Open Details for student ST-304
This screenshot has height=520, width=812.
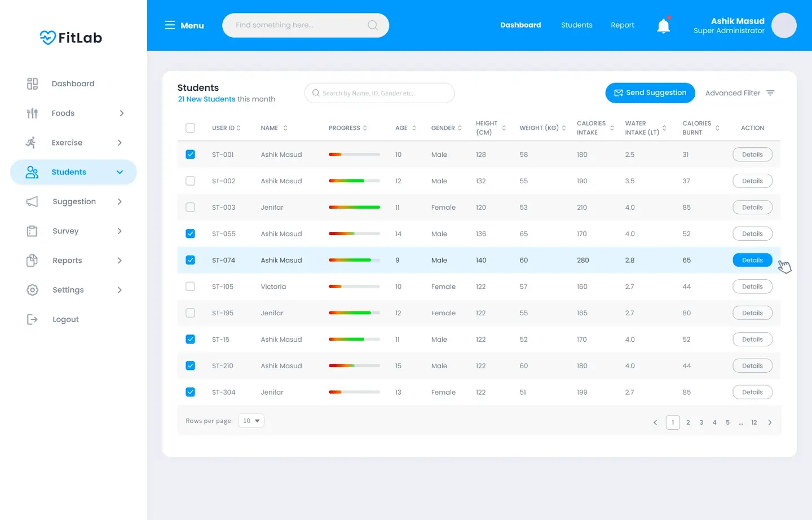pyautogui.click(x=752, y=392)
